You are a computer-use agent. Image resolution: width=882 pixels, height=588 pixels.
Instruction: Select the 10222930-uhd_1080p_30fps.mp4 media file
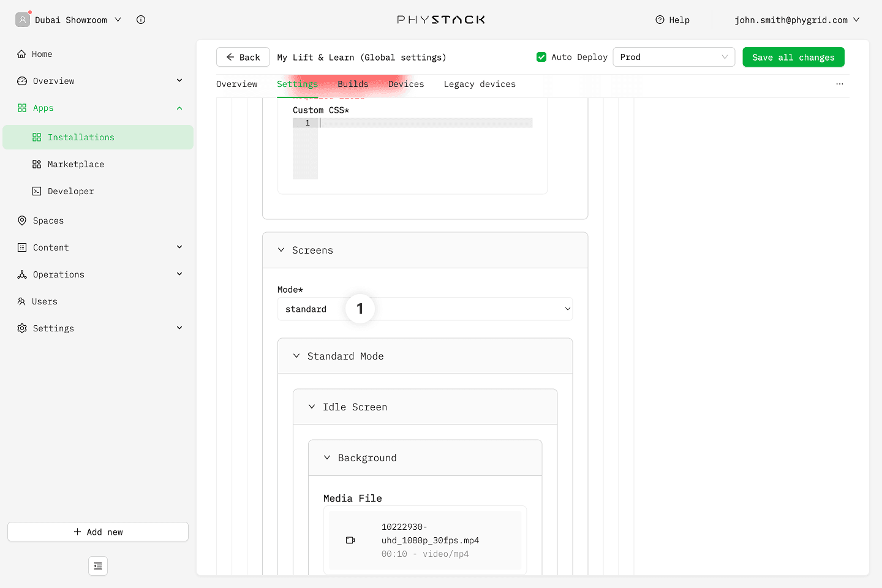click(425, 540)
